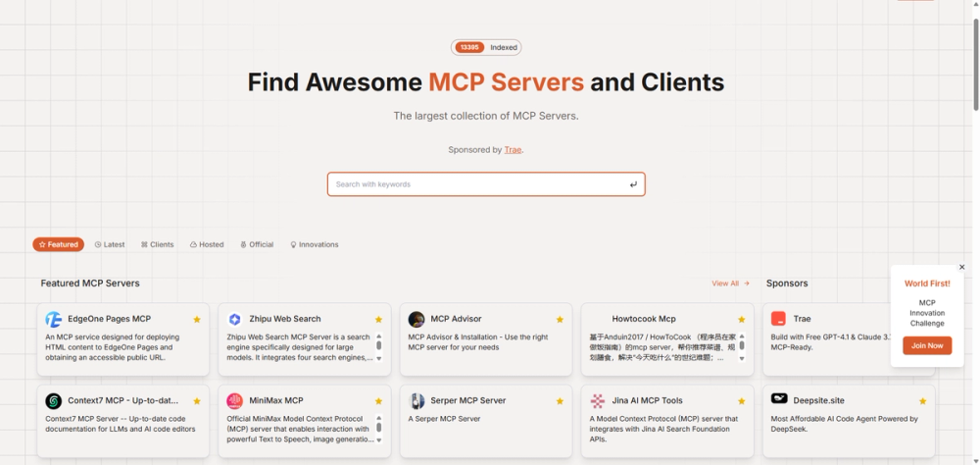Click the Deepsite.site logo icon
This screenshot has width=980, height=465.
tap(779, 398)
